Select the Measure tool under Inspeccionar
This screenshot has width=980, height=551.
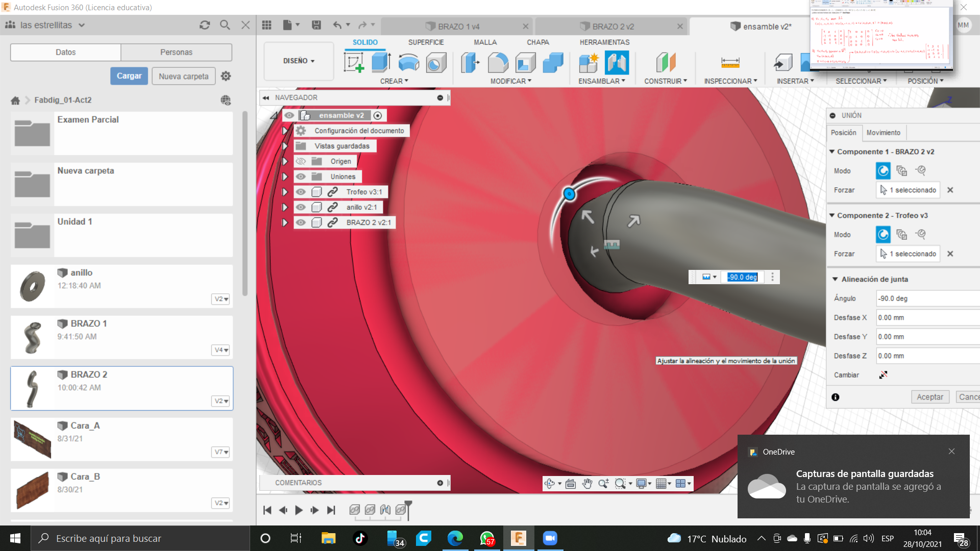[730, 63]
